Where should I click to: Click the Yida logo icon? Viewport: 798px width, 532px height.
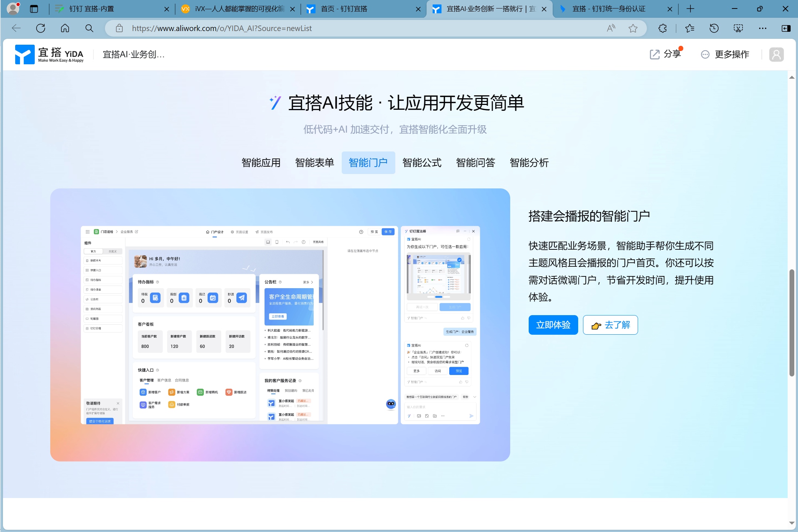pyautogui.click(x=24, y=54)
